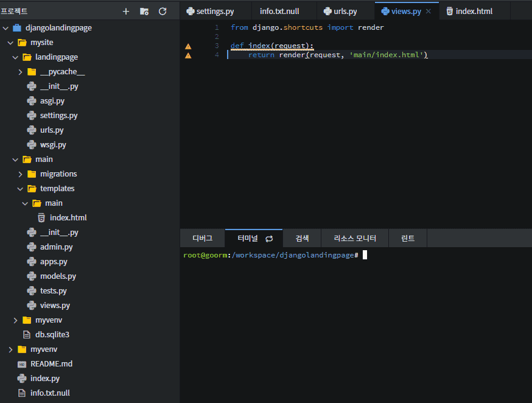Click the Python icon beside models.py

point(32,276)
